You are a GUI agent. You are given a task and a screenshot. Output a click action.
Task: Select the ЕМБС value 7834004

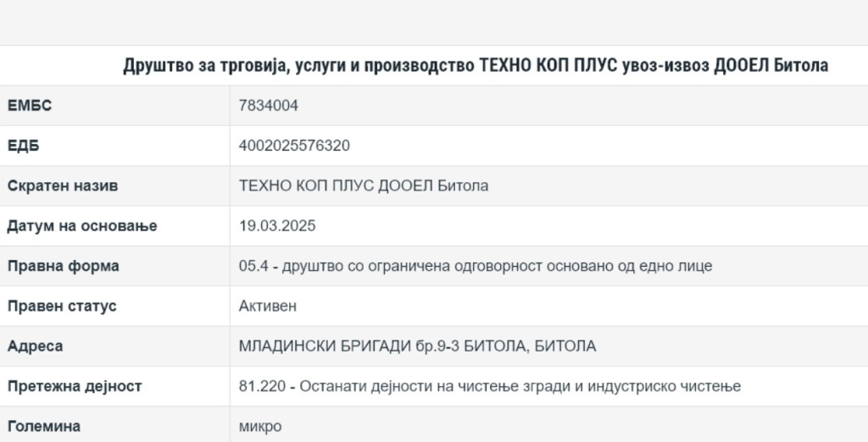pos(269,106)
